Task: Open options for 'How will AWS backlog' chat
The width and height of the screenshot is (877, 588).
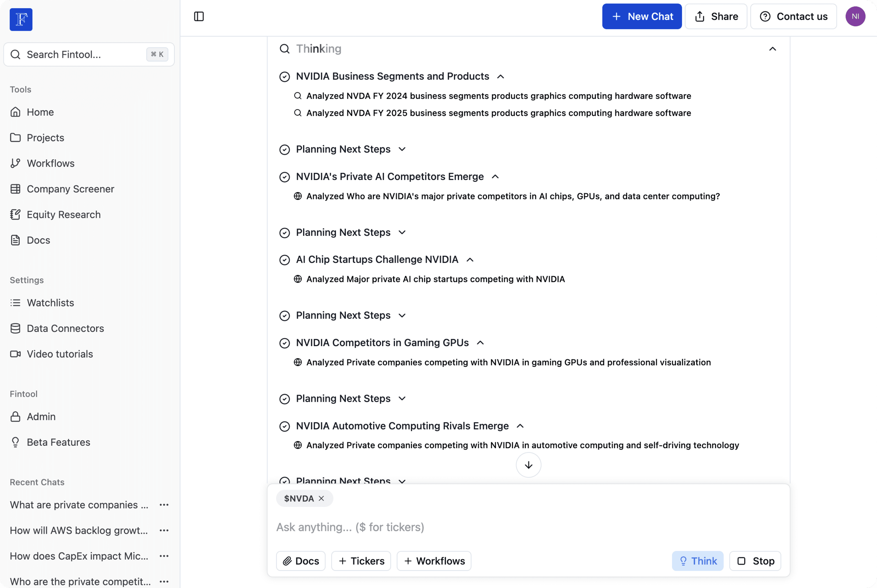Action: (164, 530)
